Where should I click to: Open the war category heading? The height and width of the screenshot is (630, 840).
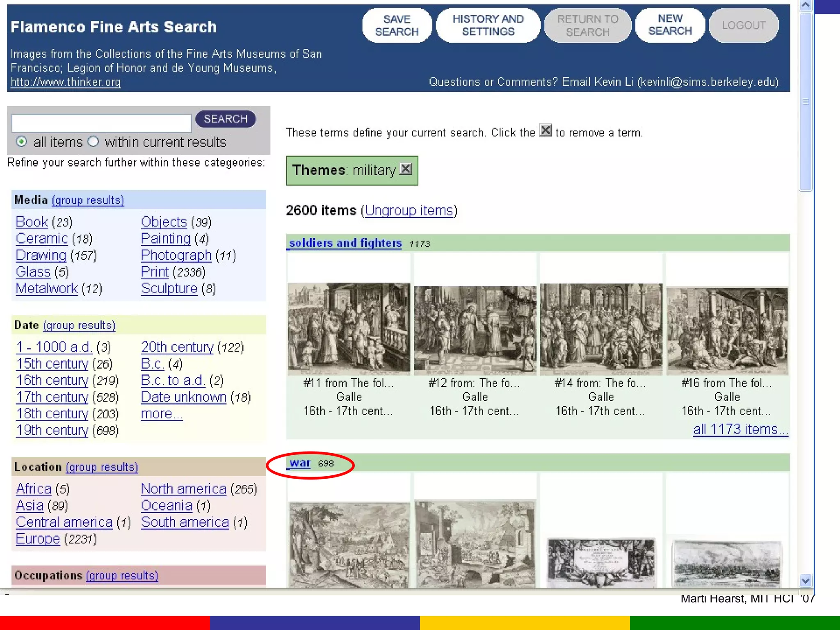click(x=300, y=463)
